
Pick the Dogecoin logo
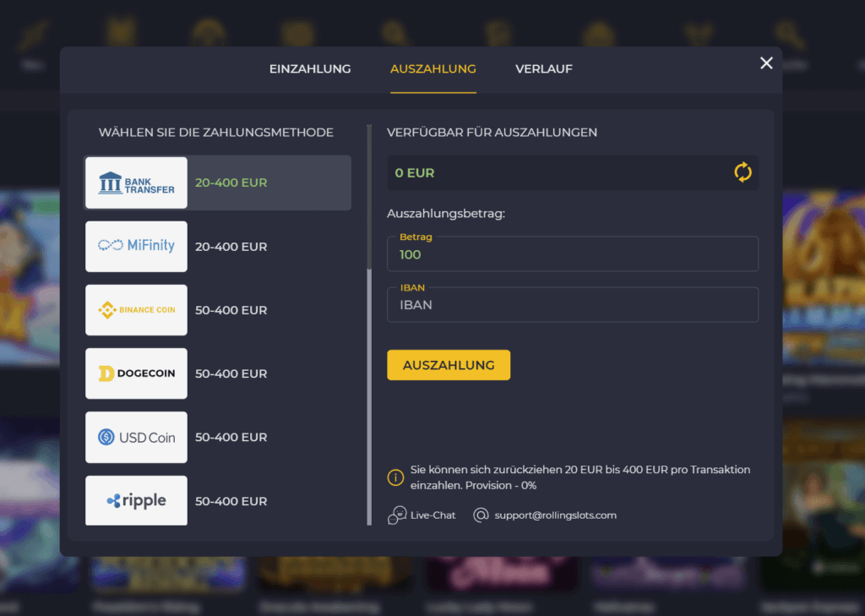point(136,373)
